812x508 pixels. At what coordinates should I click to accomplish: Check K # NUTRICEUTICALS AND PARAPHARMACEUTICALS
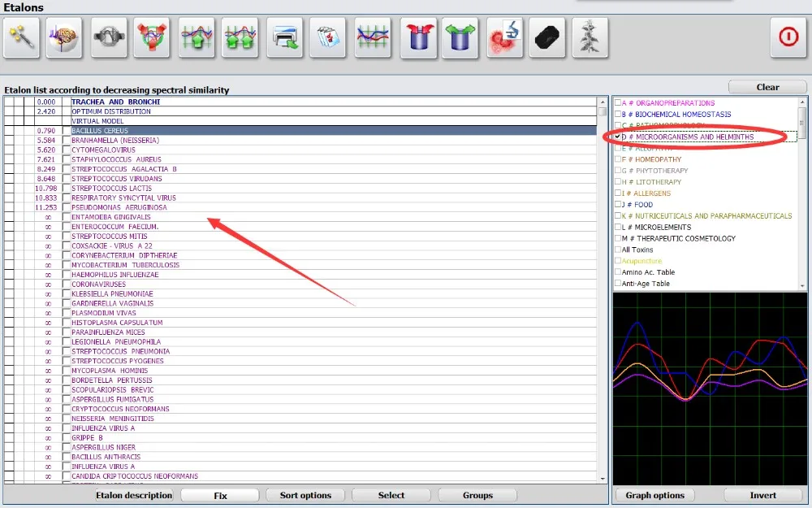(618, 215)
